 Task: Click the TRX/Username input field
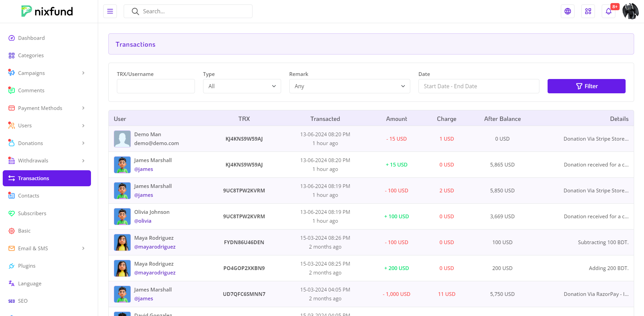156,86
